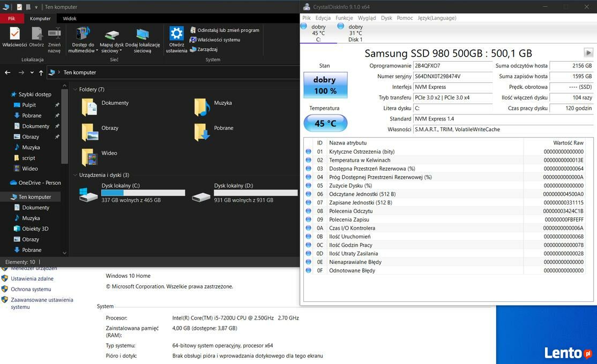Select Dokumenty folder icon in content
Image resolution: width=597 pixels, height=364 pixels.
point(89,107)
